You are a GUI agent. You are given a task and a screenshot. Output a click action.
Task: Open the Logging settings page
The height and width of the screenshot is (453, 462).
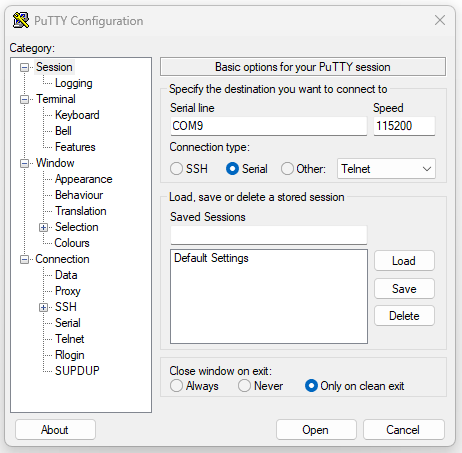[74, 83]
